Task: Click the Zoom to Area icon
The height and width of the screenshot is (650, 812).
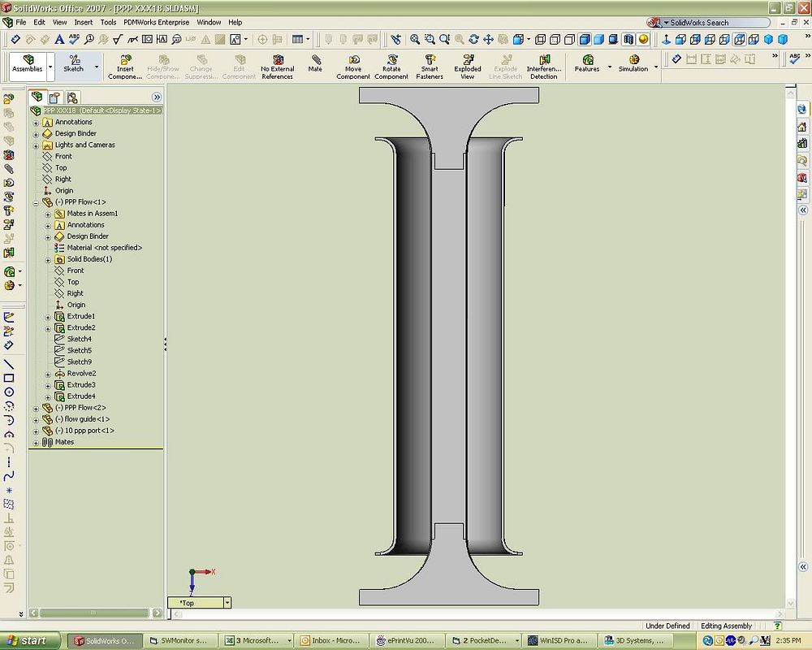Action: tap(430, 39)
